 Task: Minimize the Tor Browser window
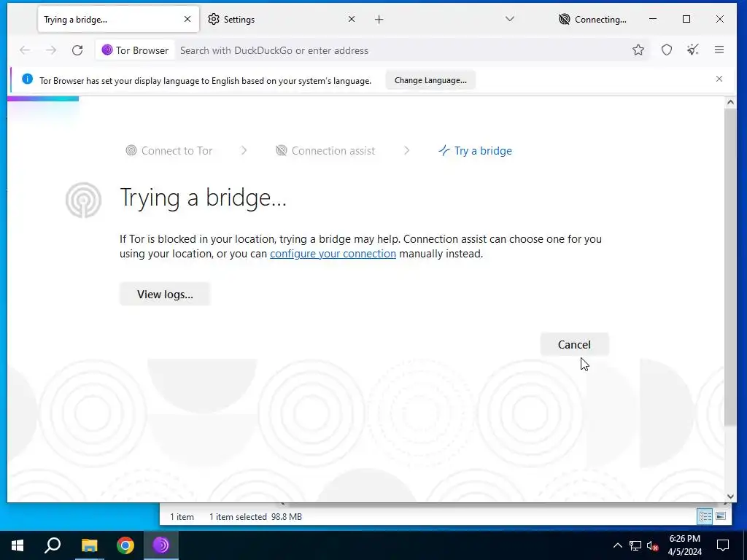click(653, 19)
